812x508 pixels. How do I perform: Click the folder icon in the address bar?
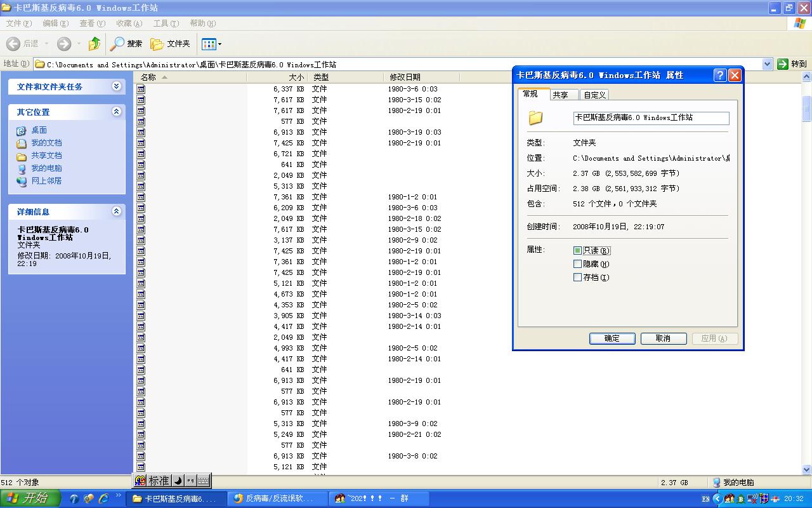point(39,64)
